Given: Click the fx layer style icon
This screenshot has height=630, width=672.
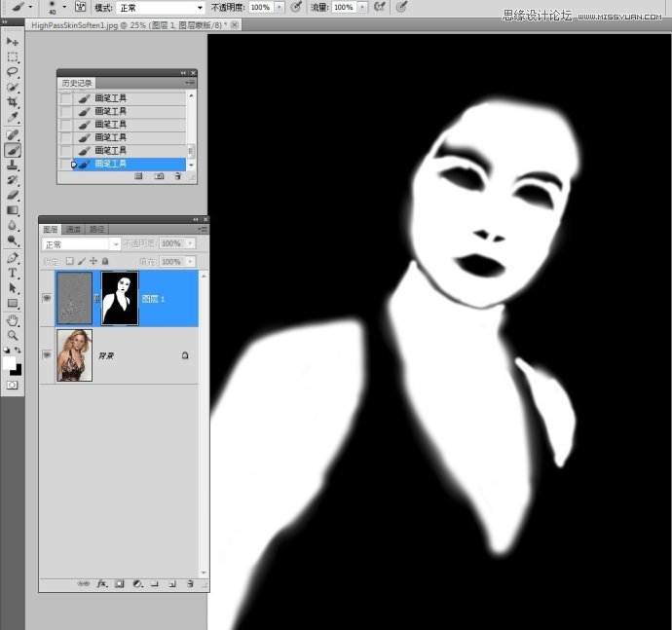Looking at the screenshot, I should click(x=101, y=584).
